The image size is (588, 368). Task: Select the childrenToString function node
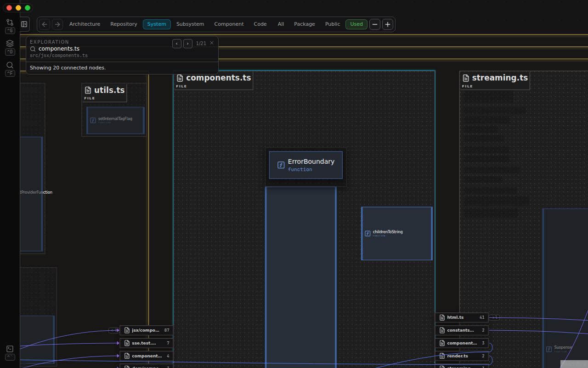pyautogui.click(x=397, y=233)
